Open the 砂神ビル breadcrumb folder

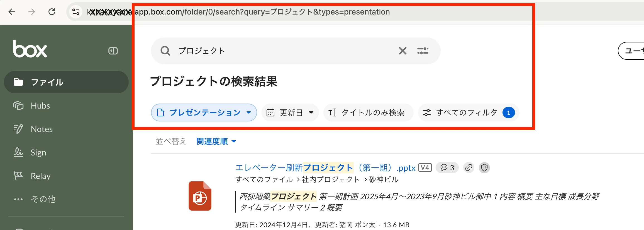[384, 179]
